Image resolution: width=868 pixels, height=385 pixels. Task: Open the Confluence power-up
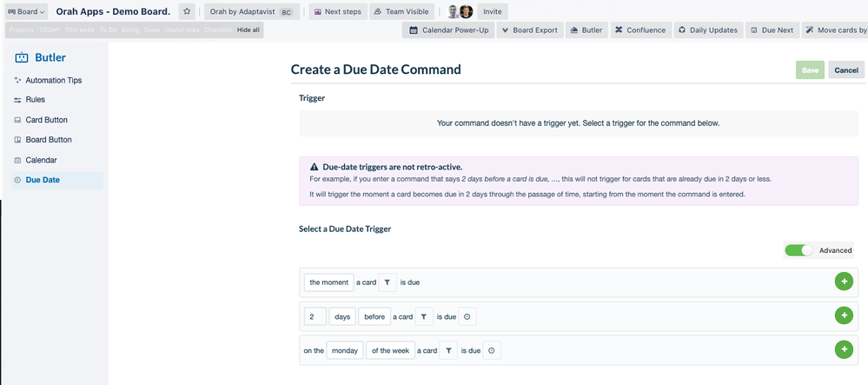641,30
